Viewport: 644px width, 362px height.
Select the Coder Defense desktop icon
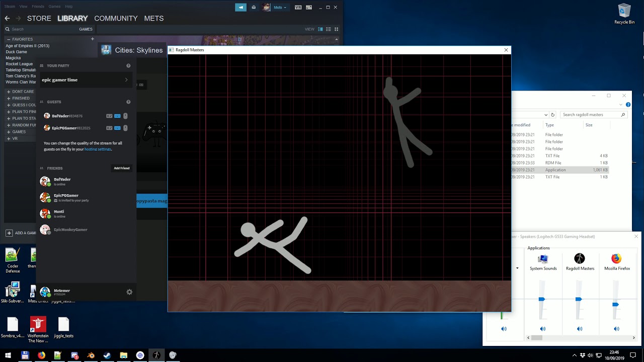tap(13, 260)
